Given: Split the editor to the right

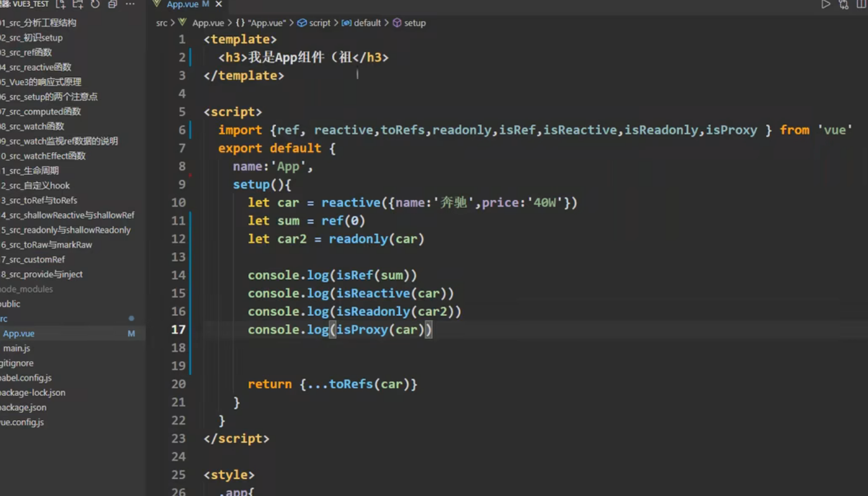Looking at the screenshot, I should [861, 4].
